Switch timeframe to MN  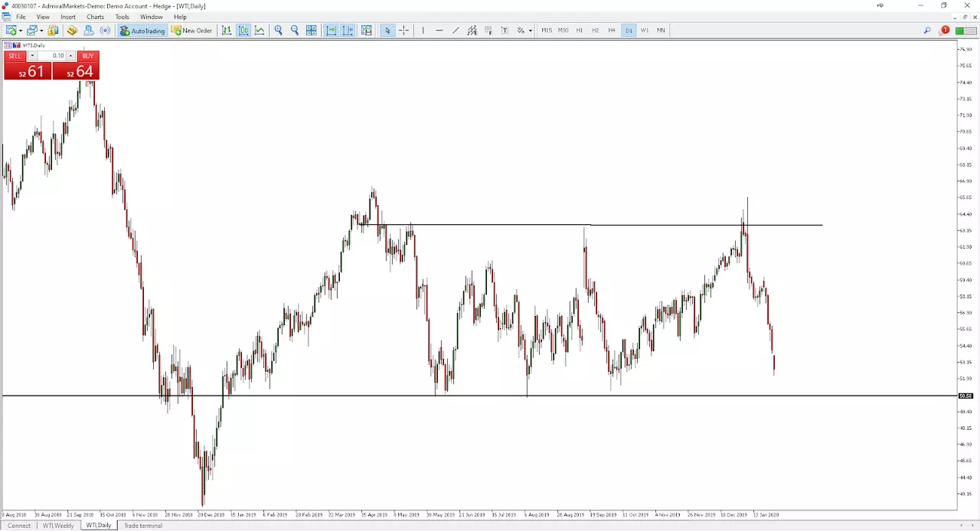click(661, 31)
